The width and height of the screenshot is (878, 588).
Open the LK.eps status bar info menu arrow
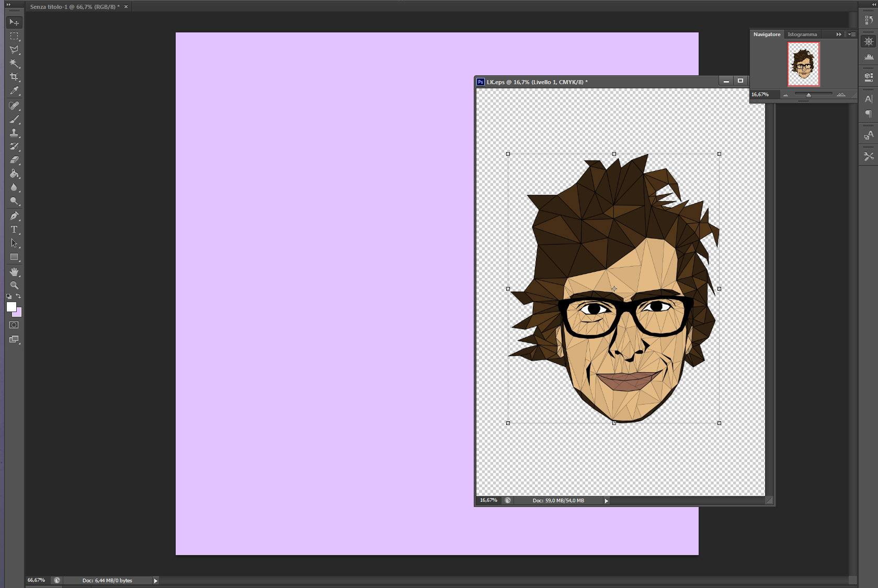(x=606, y=501)
